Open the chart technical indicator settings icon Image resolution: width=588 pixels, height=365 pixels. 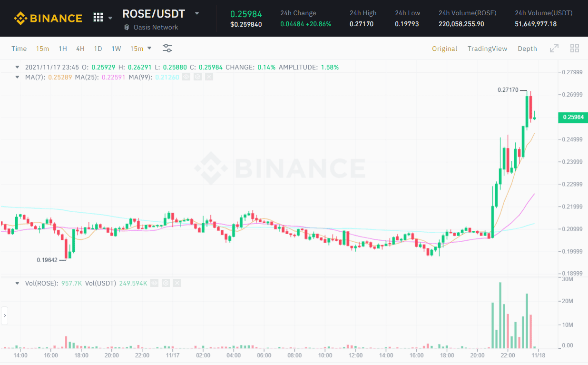pos(167,48)
